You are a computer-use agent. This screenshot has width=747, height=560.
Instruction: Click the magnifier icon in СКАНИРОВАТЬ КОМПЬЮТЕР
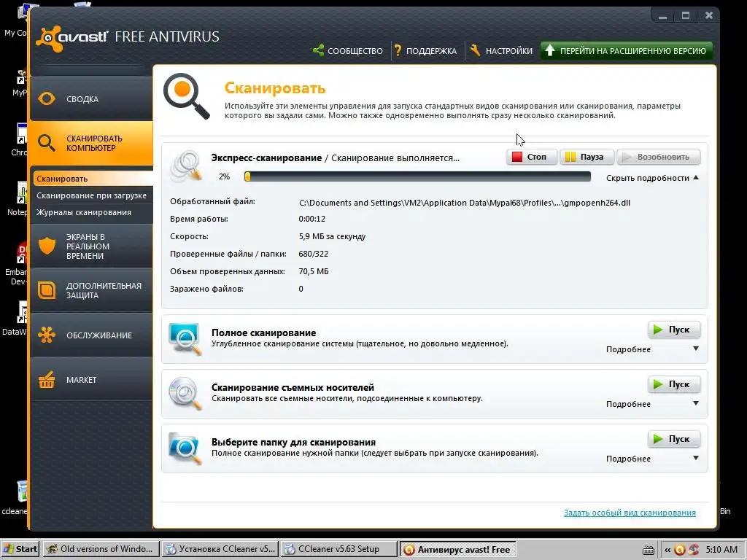click(47, 143)
